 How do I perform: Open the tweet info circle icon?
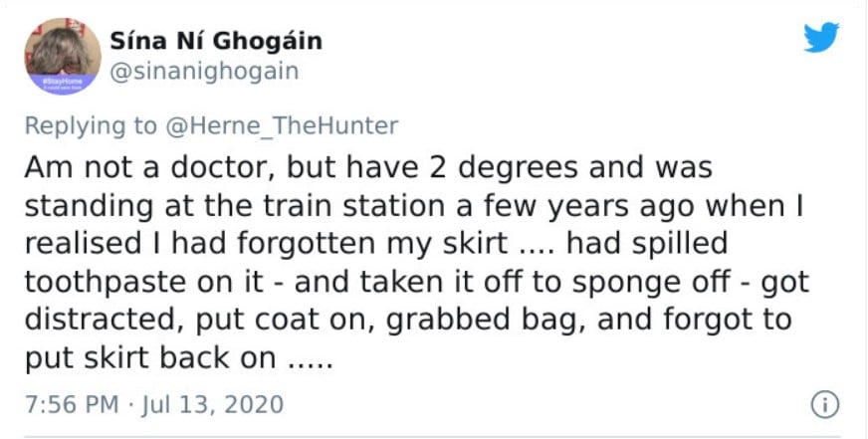[825, 405]
